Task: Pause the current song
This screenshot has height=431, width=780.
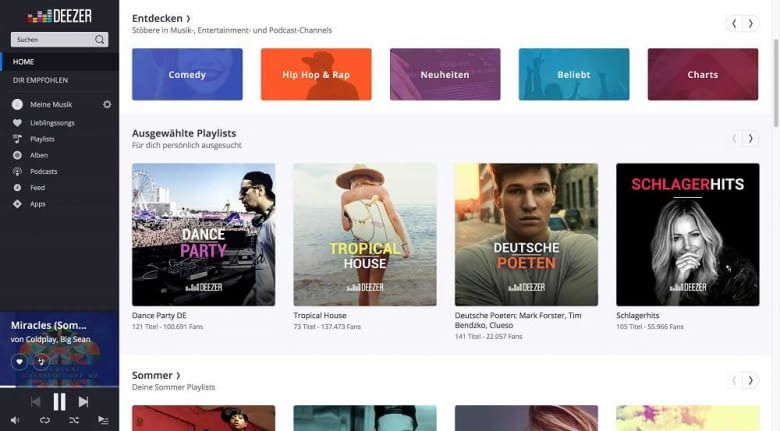Action: [x=59, y=402]
